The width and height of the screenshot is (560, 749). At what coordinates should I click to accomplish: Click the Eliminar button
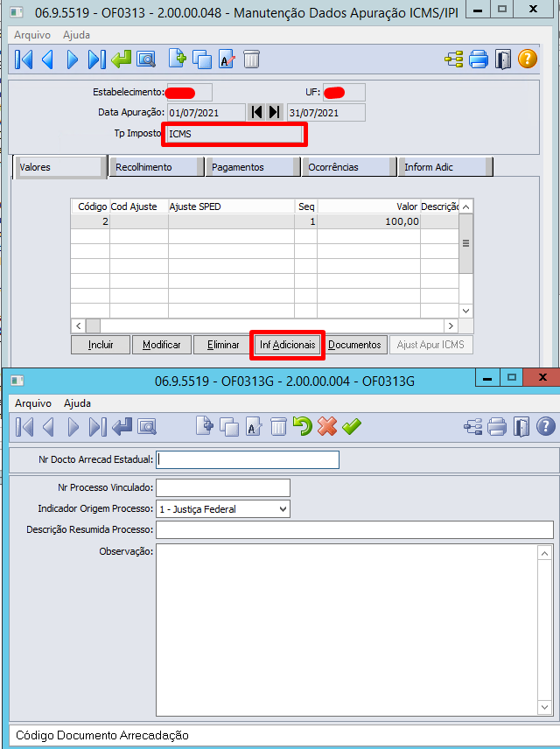[x=223, y=345]
